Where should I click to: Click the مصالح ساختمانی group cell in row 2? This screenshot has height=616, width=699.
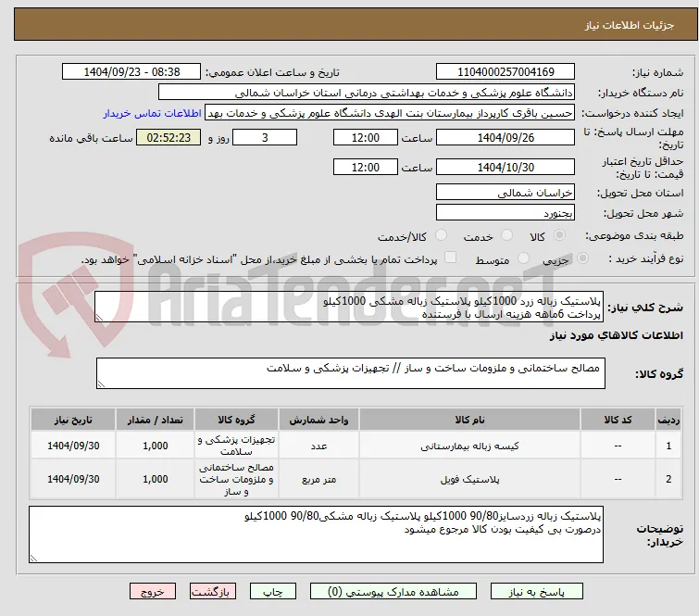pos(236,479)
